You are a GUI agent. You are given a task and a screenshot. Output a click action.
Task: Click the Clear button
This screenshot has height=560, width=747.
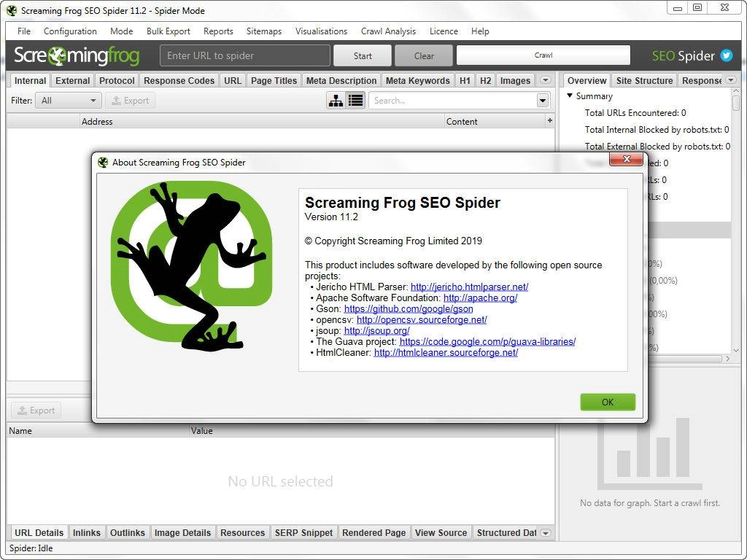[x=424, y=55]
